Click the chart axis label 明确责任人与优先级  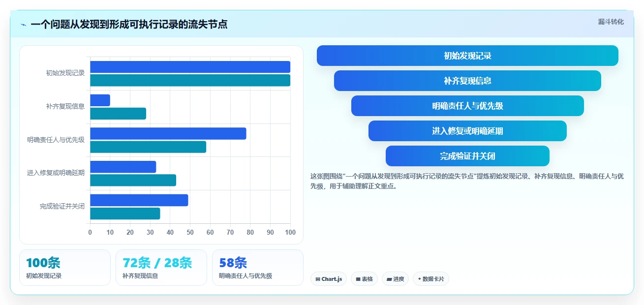[x=56, y=140]
